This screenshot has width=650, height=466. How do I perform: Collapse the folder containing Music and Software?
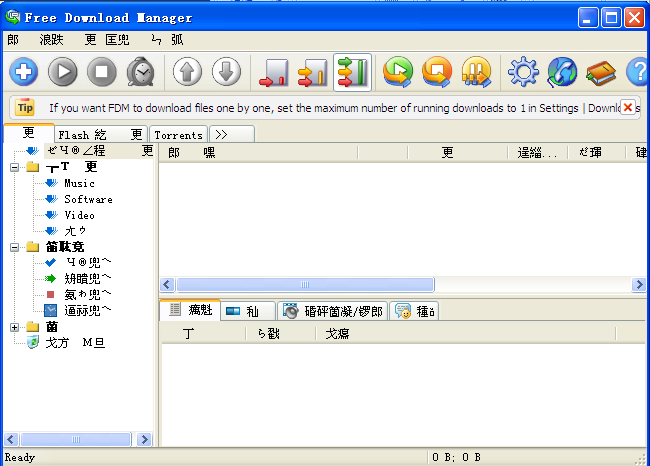pyautogui.click(x=15, y=167)
